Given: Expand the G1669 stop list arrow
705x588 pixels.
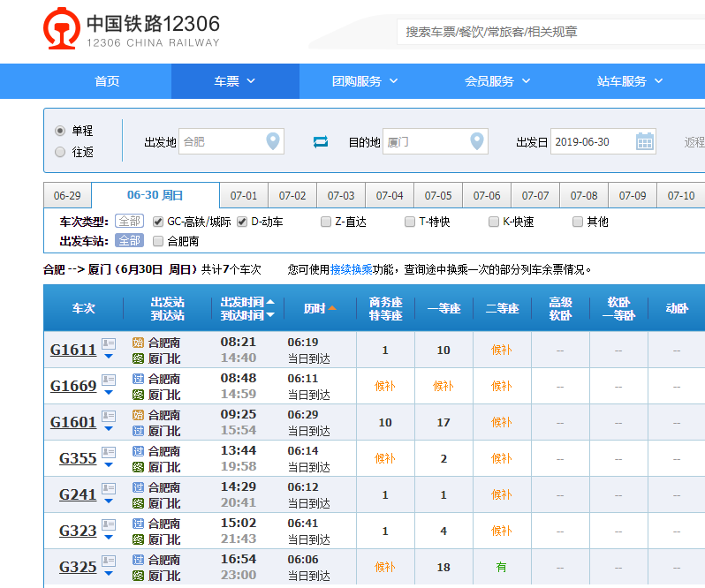Looking at the screenshot, I should (x=109, y=393).
